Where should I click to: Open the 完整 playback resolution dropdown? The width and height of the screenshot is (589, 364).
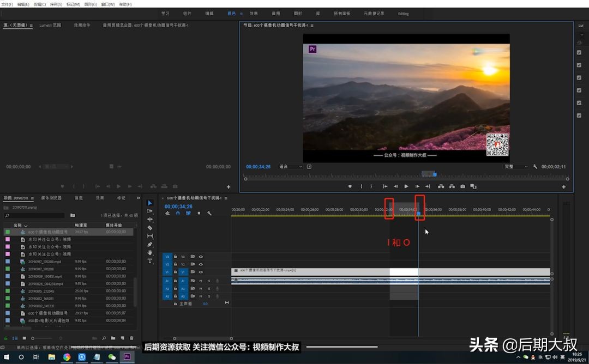(x=516, y=167)
